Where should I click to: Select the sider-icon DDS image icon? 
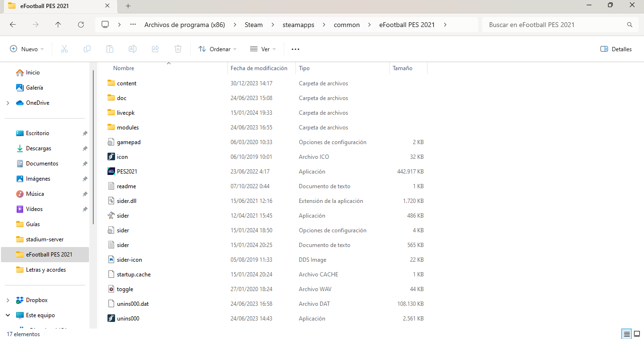pos(111,259)
